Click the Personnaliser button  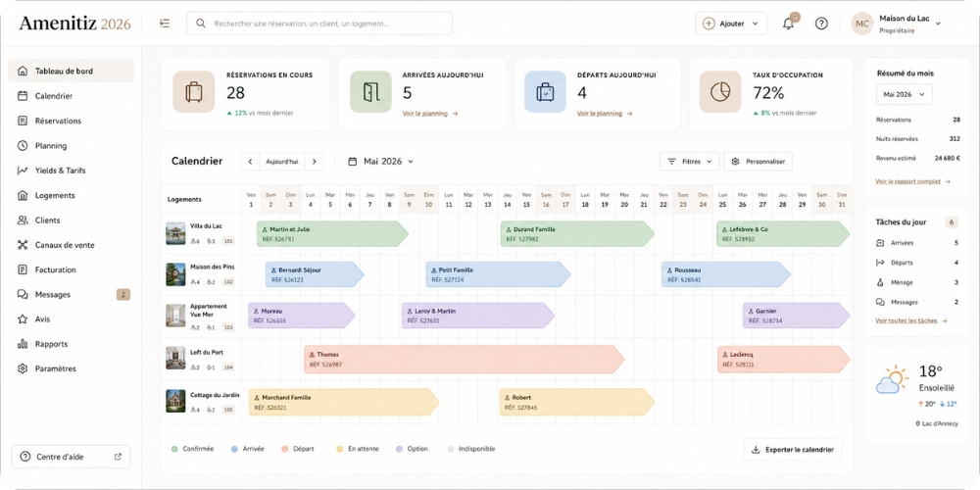point(759,162)
